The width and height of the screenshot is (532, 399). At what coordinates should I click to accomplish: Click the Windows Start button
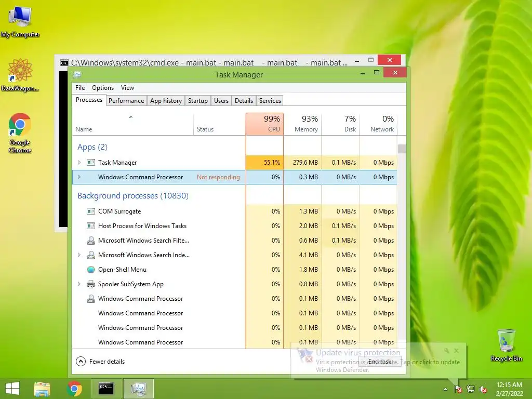[12, 389]
